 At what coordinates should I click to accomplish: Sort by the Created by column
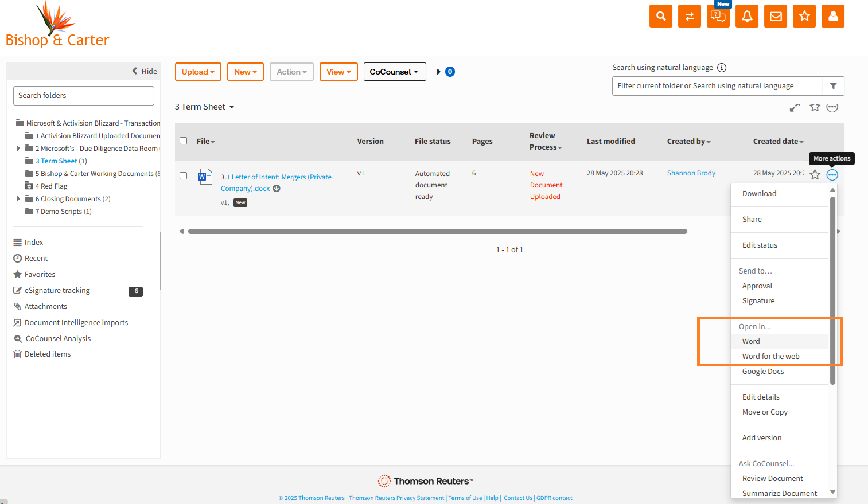coord(688,142)
